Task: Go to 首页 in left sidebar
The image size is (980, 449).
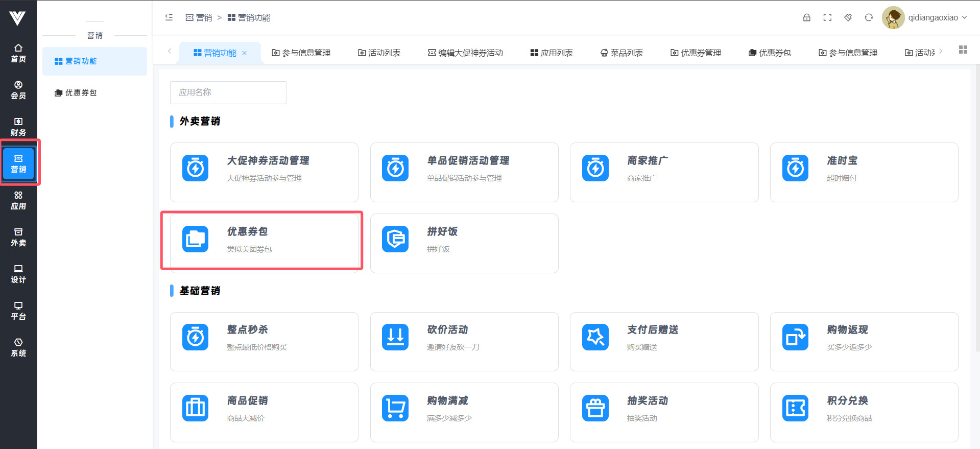Action: (18, 53)
